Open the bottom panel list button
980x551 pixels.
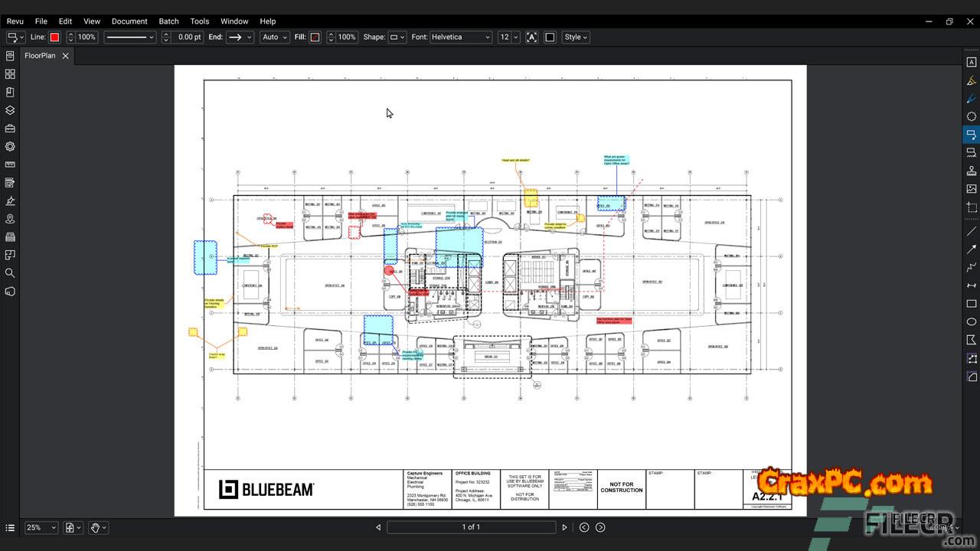pos(10,527)
